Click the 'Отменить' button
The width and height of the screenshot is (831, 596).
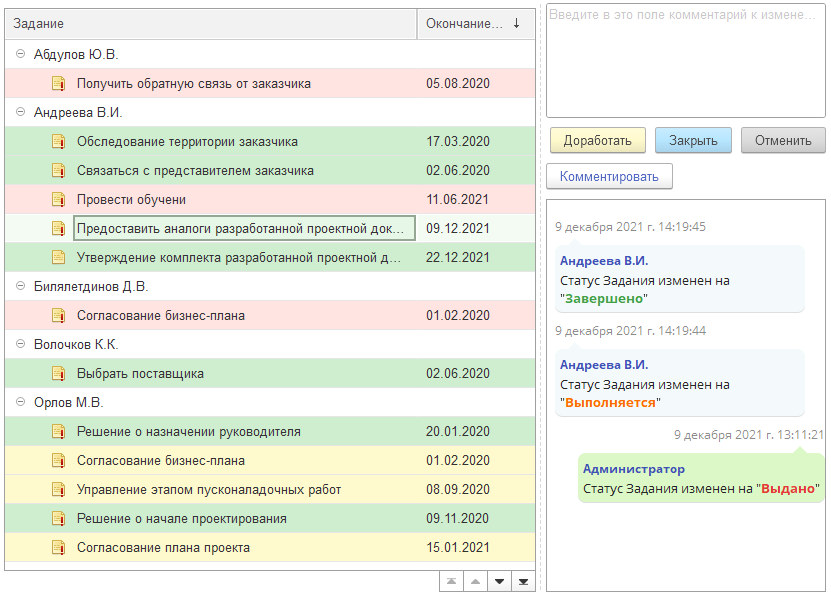783,140
